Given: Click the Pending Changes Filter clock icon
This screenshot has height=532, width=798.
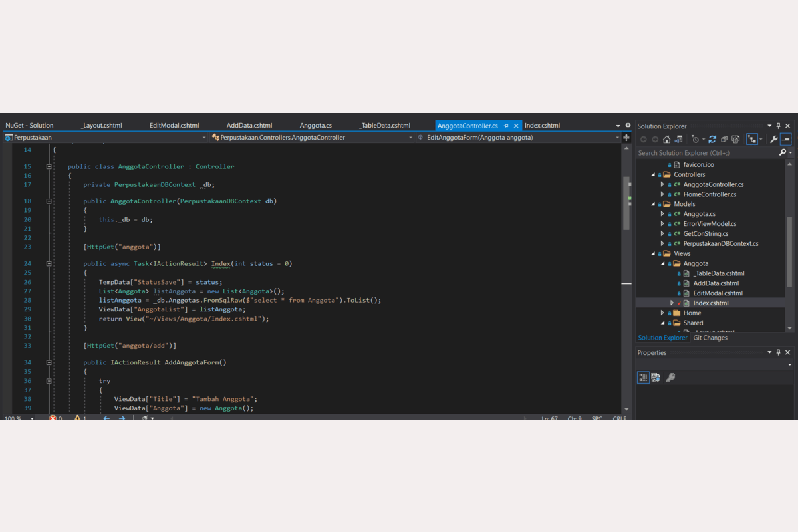Looking at the screenshot, I should coord(696,139).
